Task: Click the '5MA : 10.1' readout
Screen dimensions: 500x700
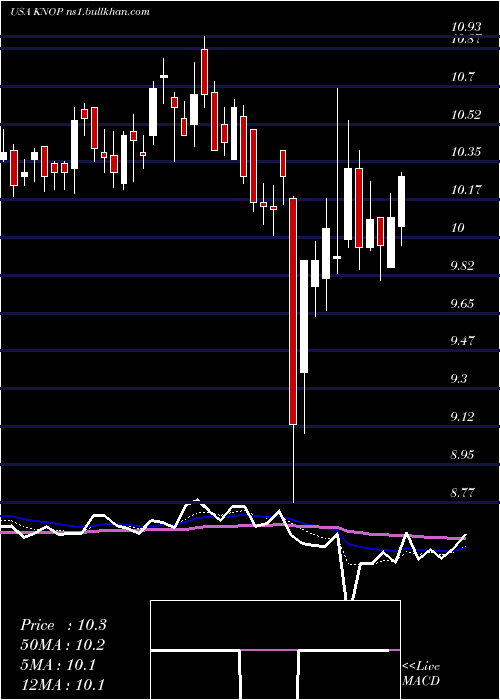Action: point(58,665)
